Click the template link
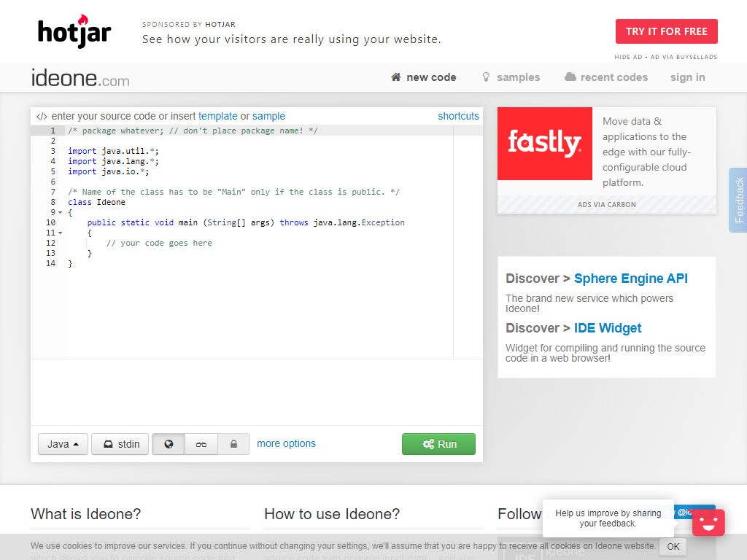The height and width of the screenshot is (560, 747). coord(217,116)
